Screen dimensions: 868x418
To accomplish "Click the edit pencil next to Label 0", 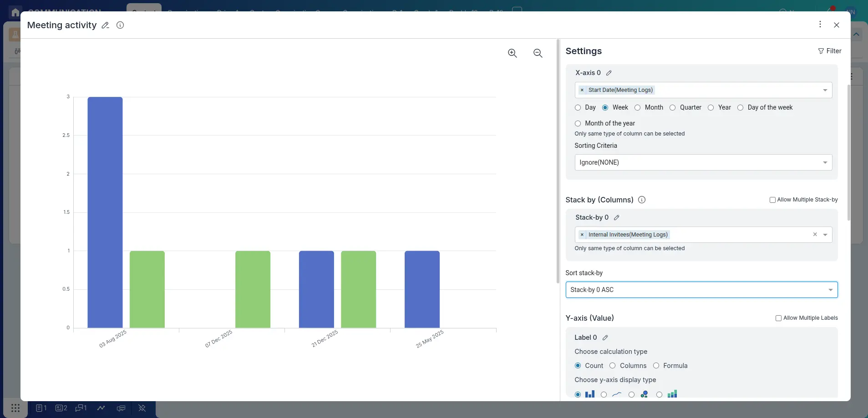I will [x=605, y=337].
